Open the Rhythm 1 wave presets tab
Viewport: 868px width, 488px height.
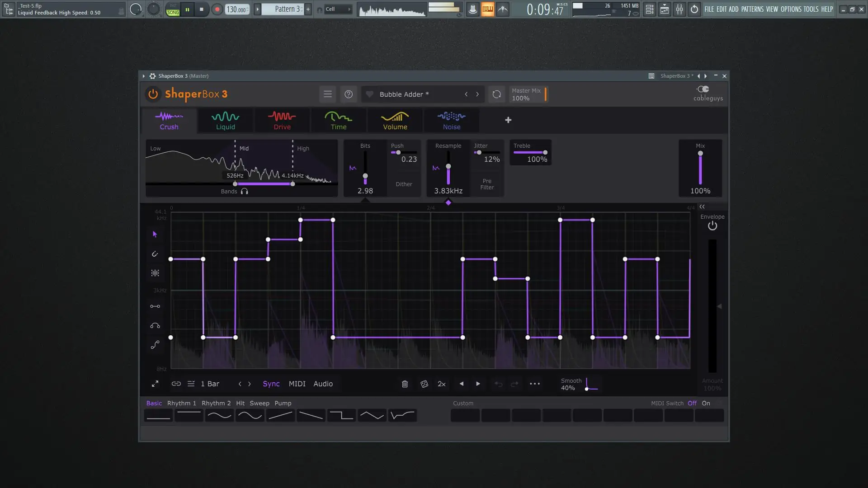[x=181, y=403]
